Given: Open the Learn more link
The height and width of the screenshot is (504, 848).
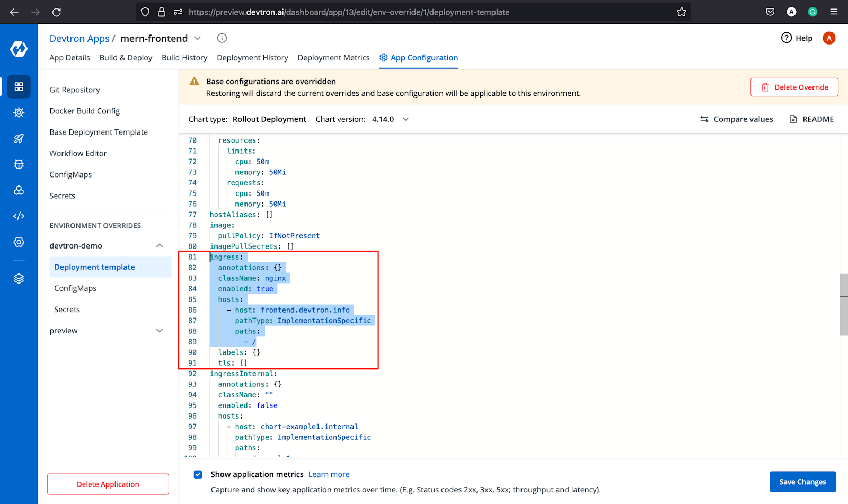Looking at the screenshot, I should pyautogui.click(x=329, y=474).
